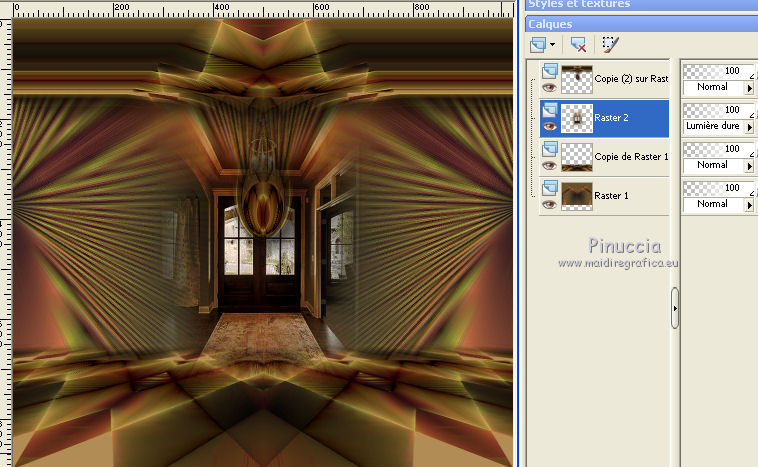Adjust the Raster 1 opacity slider
The image size is (758, 467).
719,188
